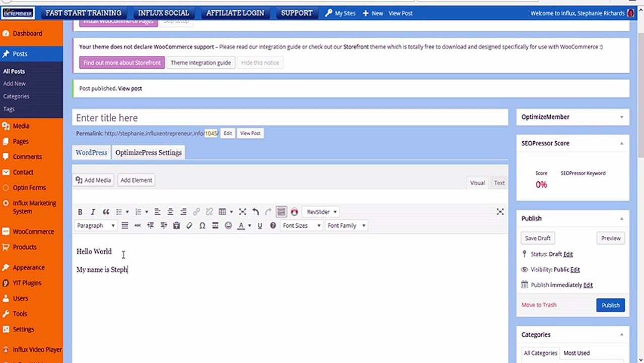Insert a blockquote in the editor
The image size is (644, 363).
(106, 212)
